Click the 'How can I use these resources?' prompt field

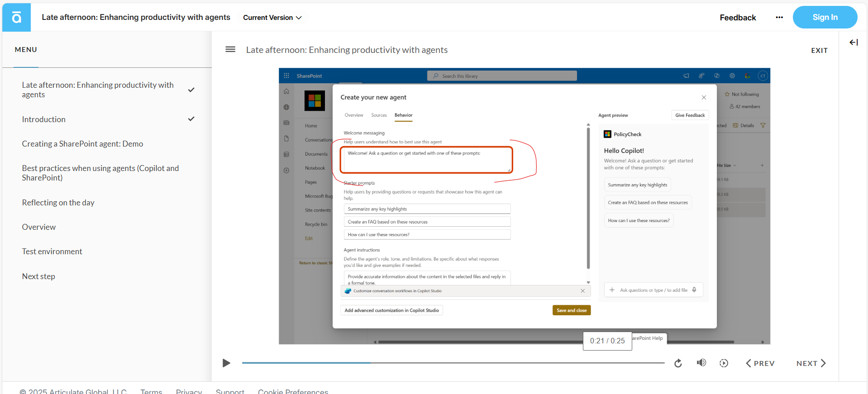pos(427,234)
